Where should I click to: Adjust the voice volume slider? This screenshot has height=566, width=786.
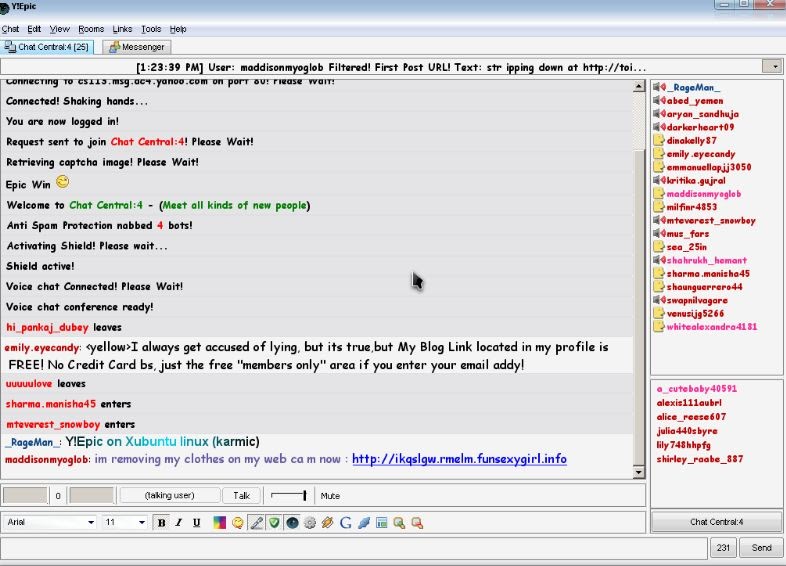[289, 495]
